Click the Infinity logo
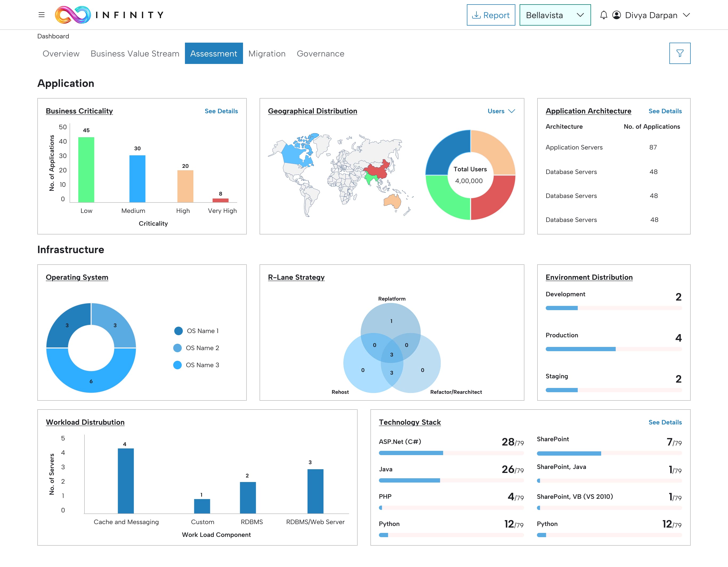Viewport: 728px width, 567px height. click(x=73, y=15)
